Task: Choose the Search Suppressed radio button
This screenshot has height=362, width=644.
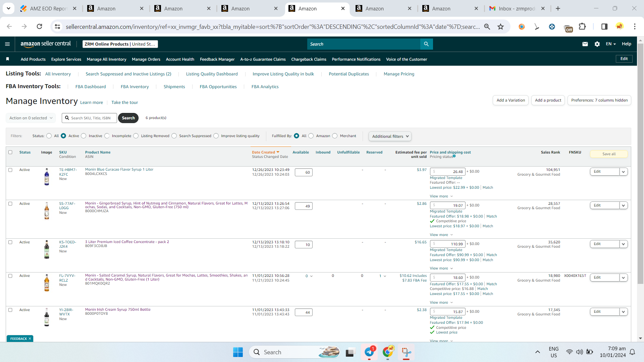Action: click(174, 136)
